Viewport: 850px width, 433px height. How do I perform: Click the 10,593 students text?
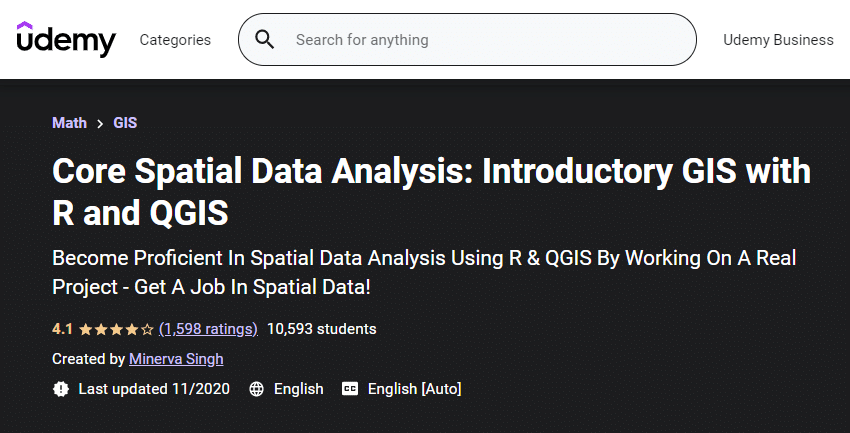(x=321, y=329)
